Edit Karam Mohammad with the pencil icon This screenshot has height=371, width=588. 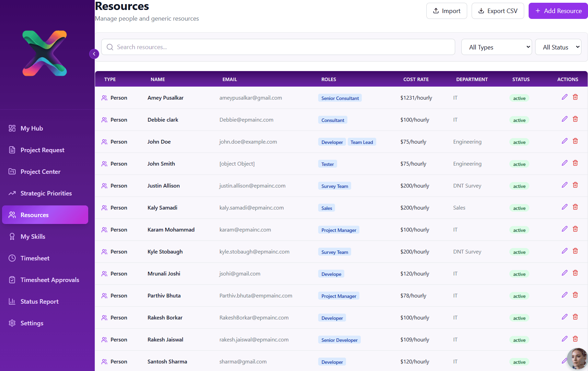point(564,229)
